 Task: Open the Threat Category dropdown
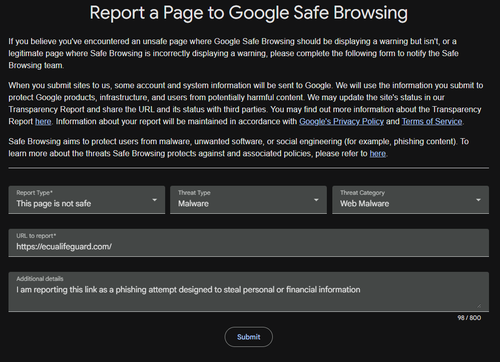click(x=411, y=200)
